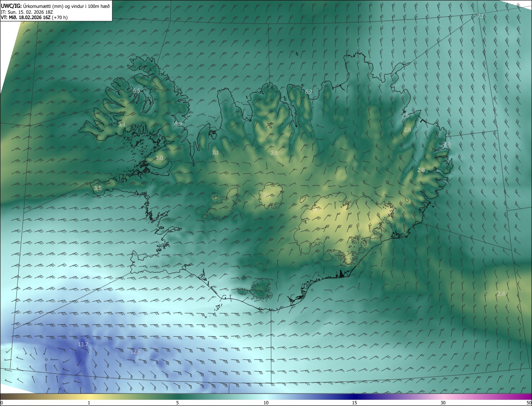Click the 1 tick on the color scale
Screen dimensions: 532x406
[89, 403]
